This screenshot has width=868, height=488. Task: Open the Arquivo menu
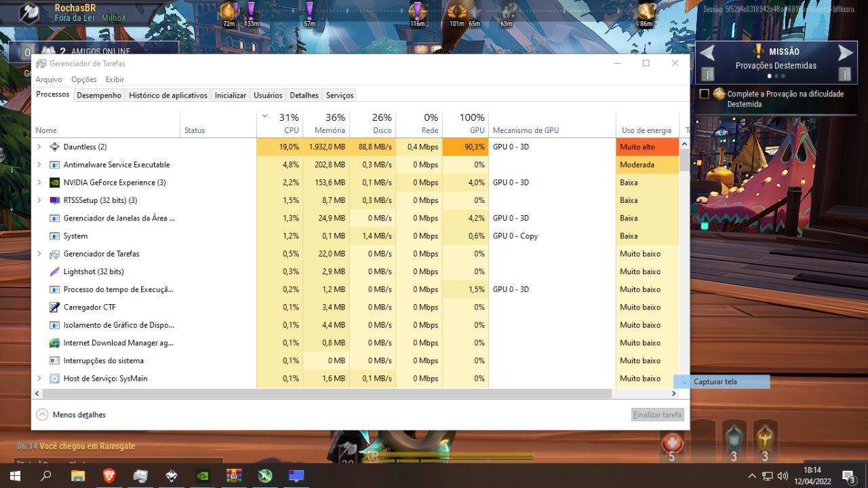click(49, 79)
